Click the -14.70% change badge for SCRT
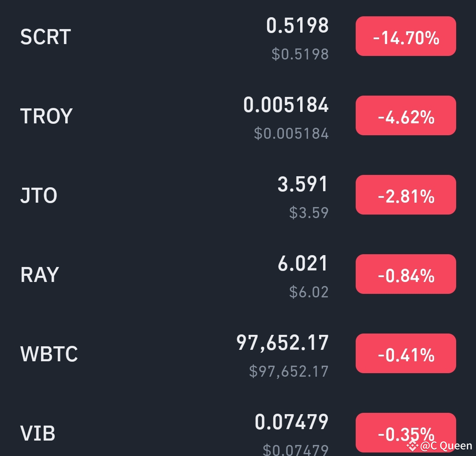Image resolution: width=476 pixels, height=456 pixels. [405, 36]
